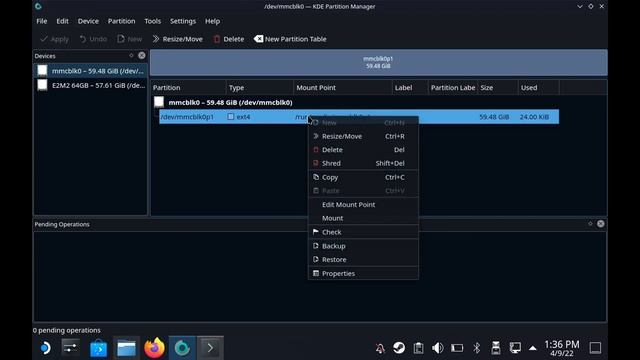The image size is (640, 360).
Task: Click Resize/Move in the toolbar
Action: [178, 39]
